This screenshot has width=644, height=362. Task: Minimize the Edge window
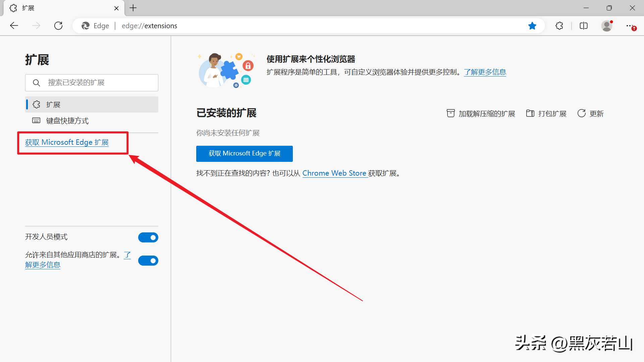click(586, 8)
